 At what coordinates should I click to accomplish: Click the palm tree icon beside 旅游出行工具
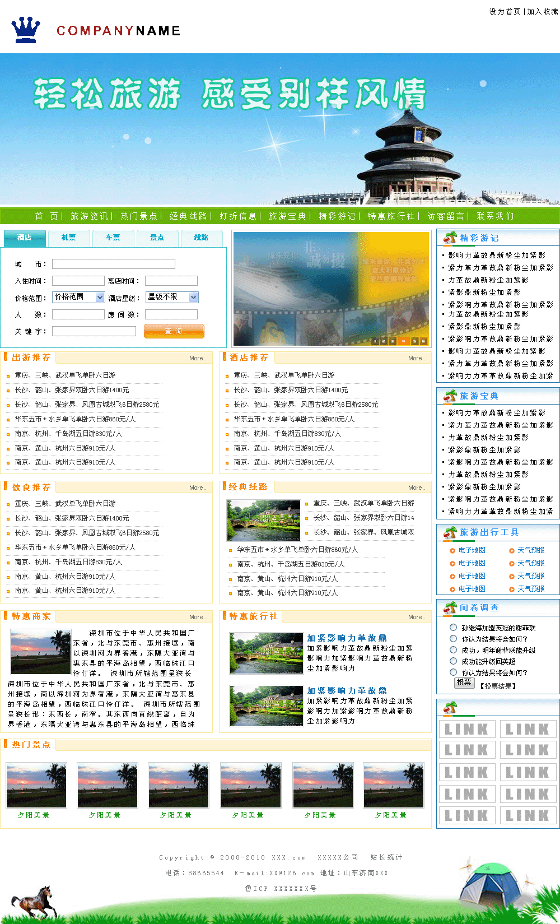(x=450, y=532)
